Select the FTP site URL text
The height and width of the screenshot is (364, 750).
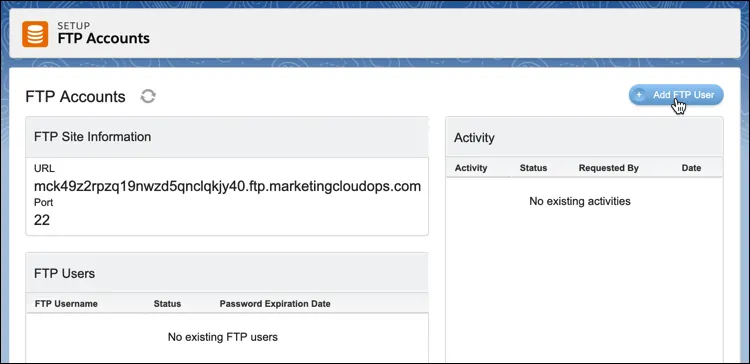click(227, 186)
